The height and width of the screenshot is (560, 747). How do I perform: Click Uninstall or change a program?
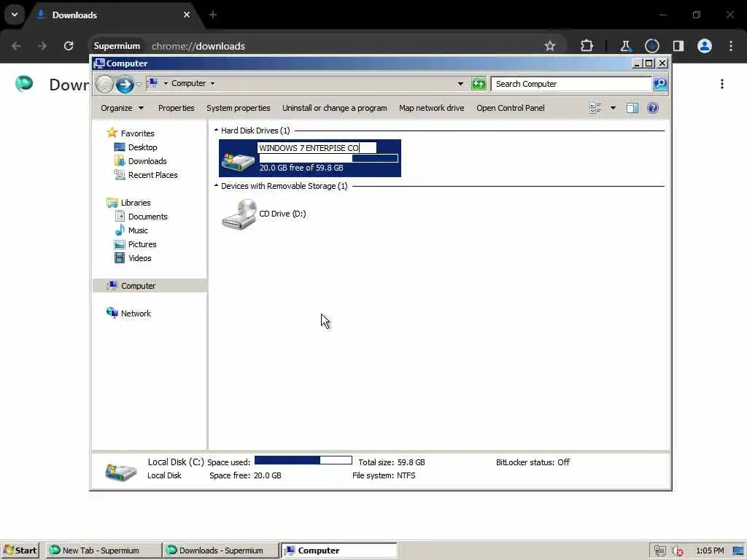[x=334, y=108]
